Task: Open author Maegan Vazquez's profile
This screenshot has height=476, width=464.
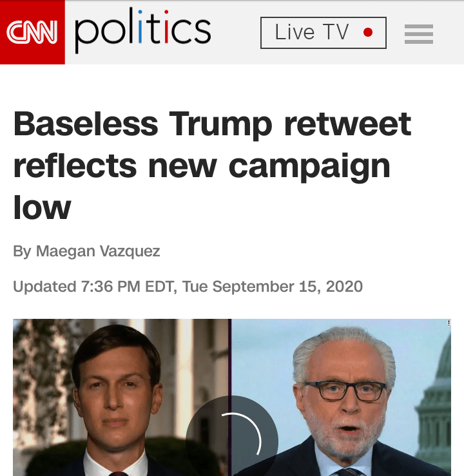Action: tap(98, 251)
